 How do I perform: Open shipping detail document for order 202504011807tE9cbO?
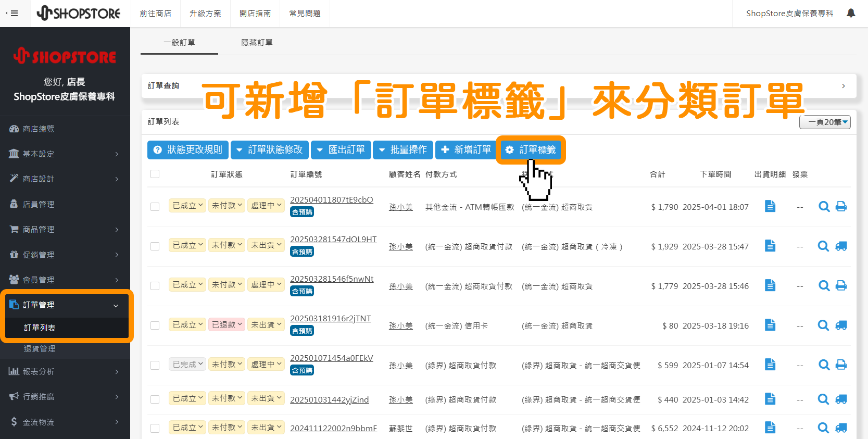click(770, 206)
